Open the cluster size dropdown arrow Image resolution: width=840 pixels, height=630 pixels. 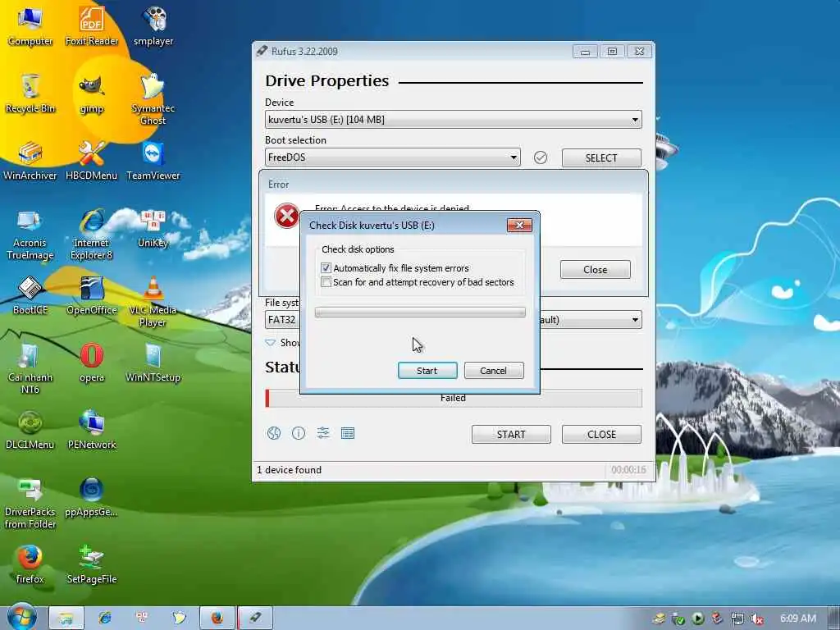[x=635, y=320]
